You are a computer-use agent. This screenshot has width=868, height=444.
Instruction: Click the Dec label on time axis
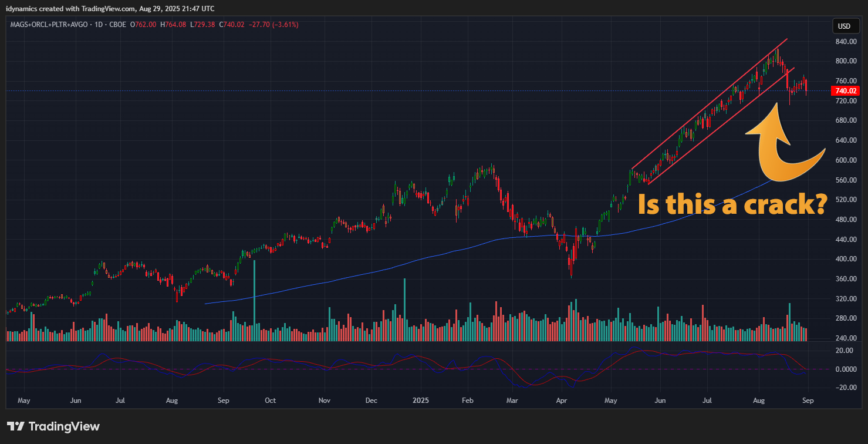point(371,401)
